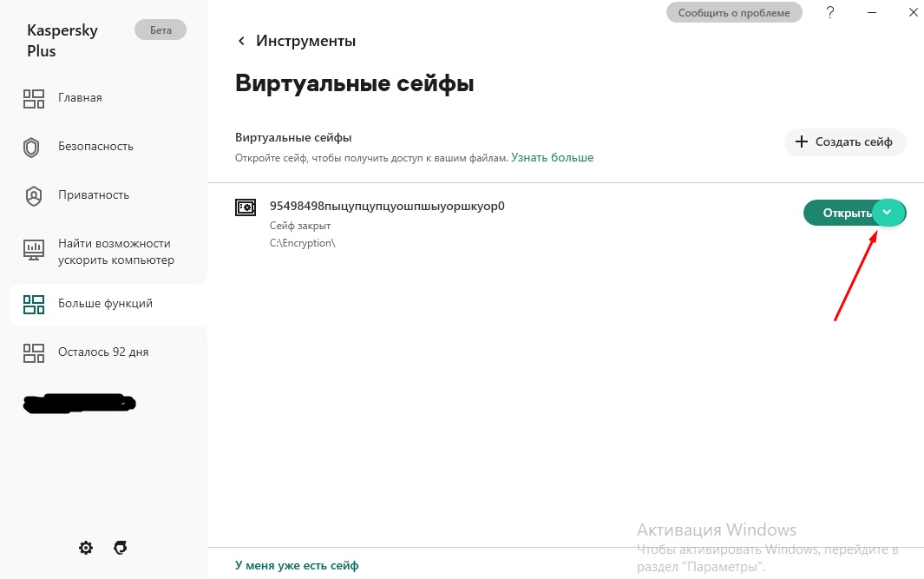The image size is (924, 579).
Task: Click the C:\Encryption\ path text
Action: 302,243
